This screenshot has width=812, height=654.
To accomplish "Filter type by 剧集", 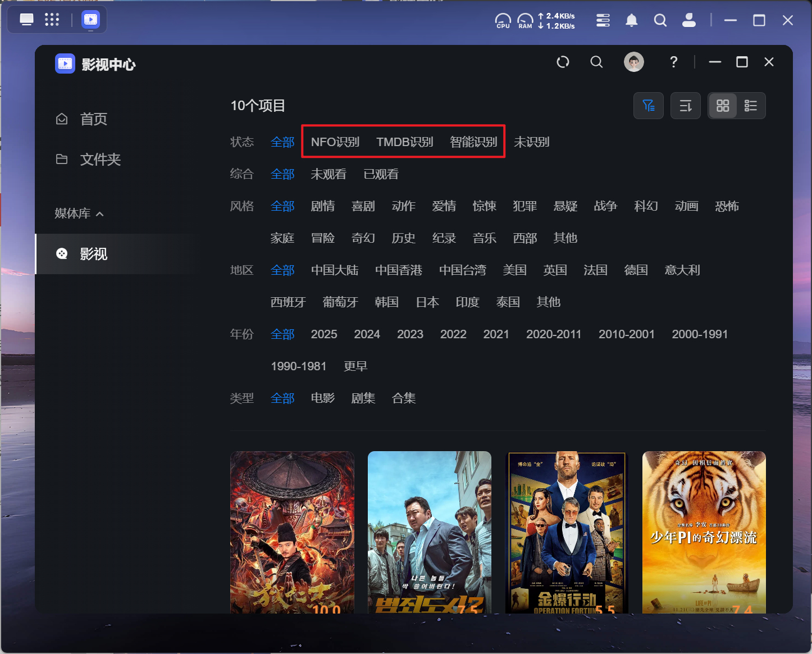I will pyautogui.click(x=363, y=398).
